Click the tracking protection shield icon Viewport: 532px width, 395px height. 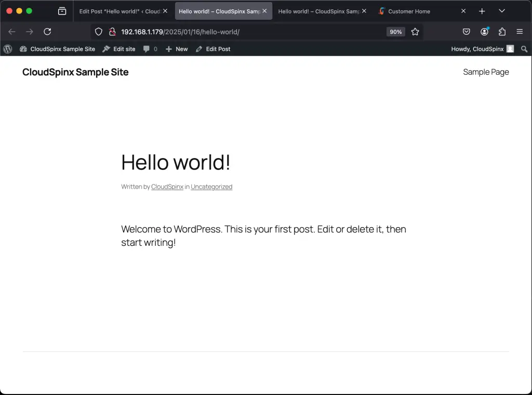[98, 32]
